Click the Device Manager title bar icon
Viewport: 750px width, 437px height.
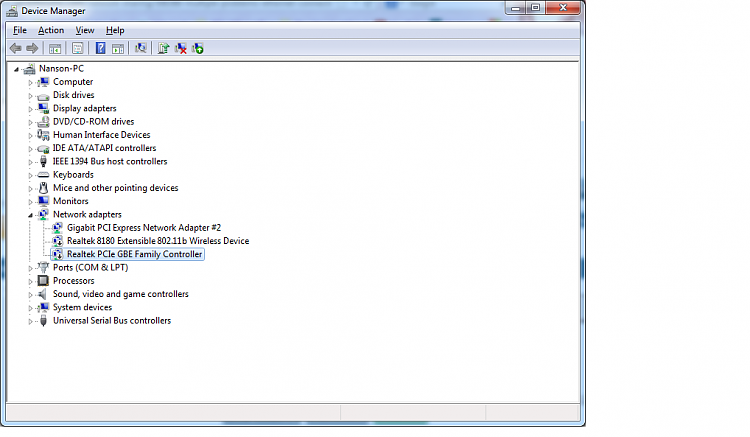[x=12, y=11]
